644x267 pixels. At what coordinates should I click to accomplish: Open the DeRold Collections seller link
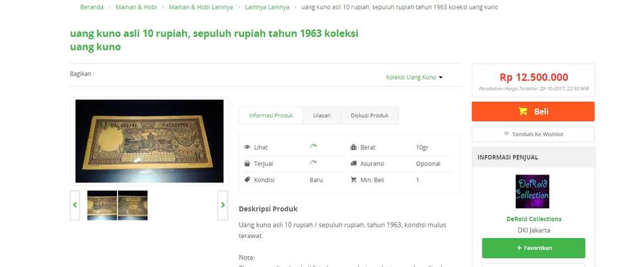[533, 219]
